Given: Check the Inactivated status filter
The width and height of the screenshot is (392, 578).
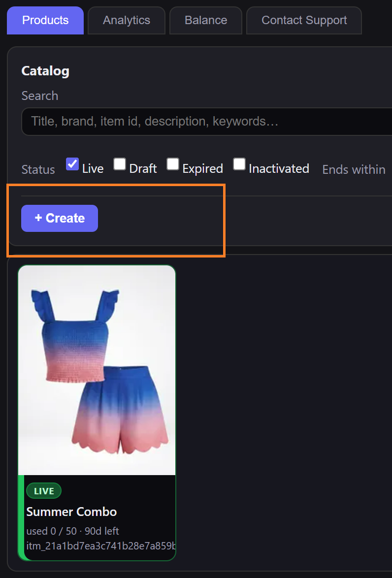Looking at the screenshot, I should point(239,164).
